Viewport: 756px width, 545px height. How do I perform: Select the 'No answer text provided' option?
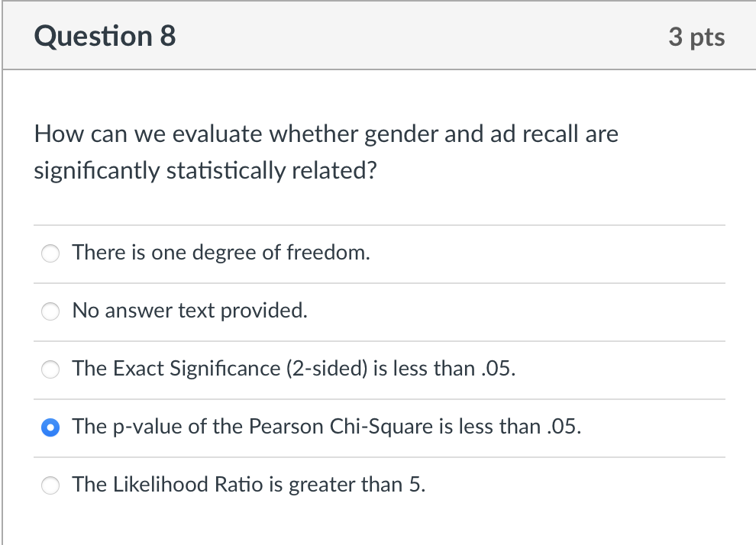[50, 311]
